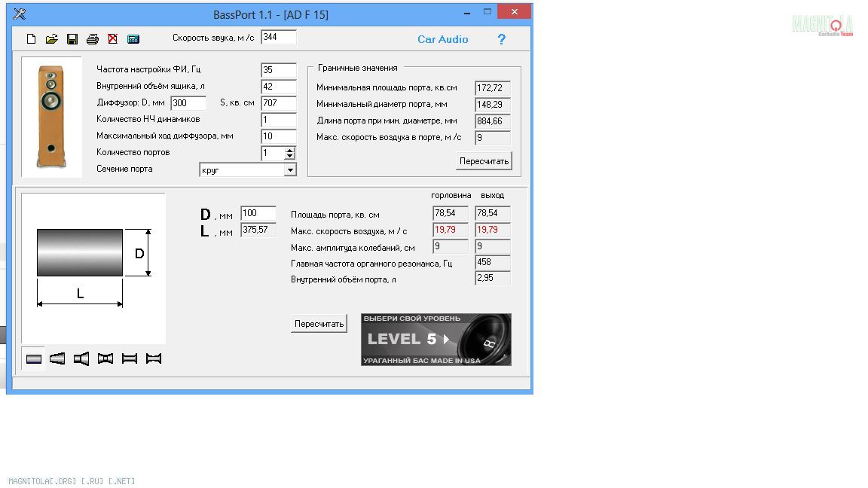
Task: Choose the last hourglass port shape
Action: [154, 358]
